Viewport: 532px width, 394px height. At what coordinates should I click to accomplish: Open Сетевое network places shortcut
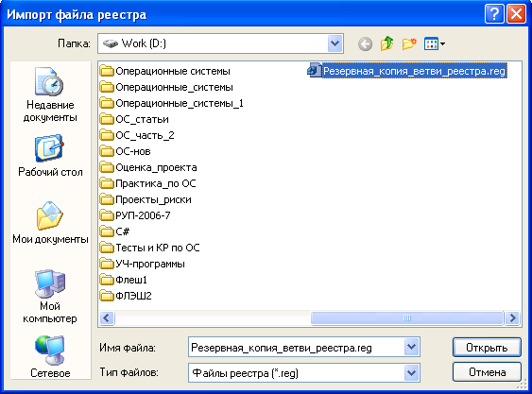point(50,356)
